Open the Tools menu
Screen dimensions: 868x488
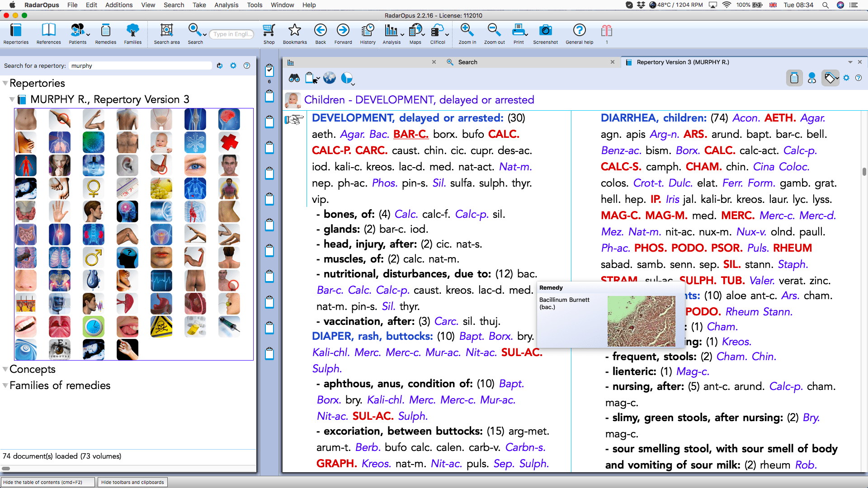(x=255, y=5)
